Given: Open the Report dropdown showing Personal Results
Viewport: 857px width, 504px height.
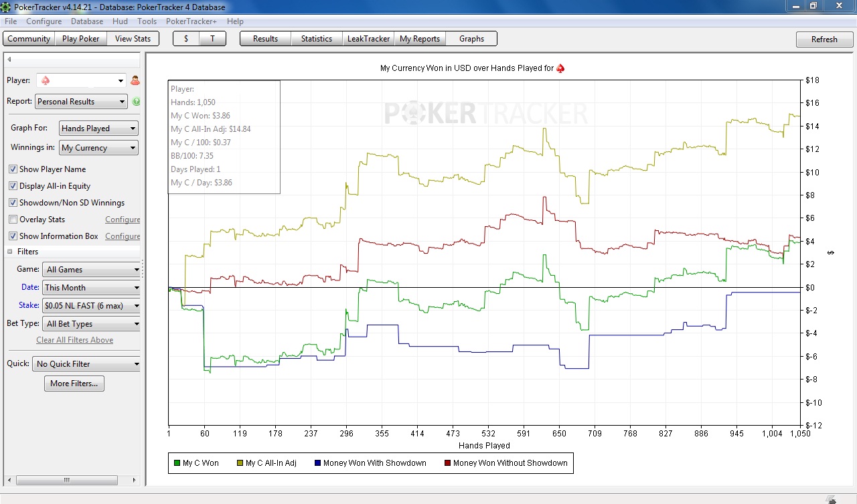Looking at the screenshot, I should tap(81, 102).
